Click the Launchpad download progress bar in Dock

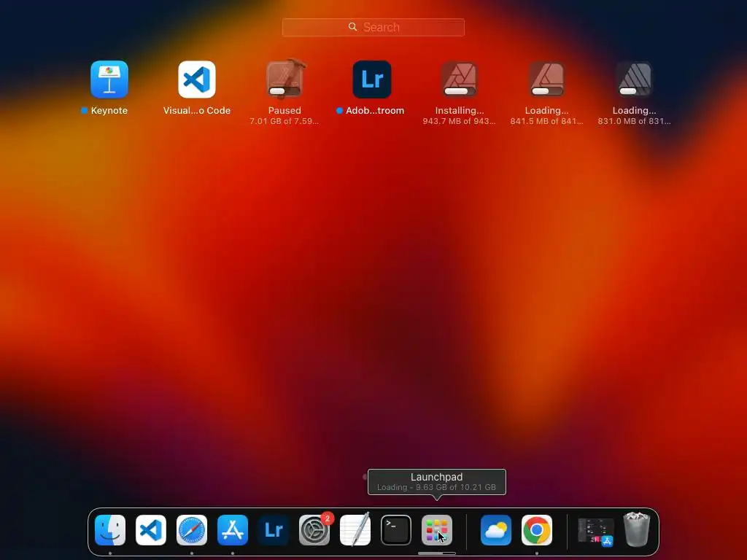(437, 553)
